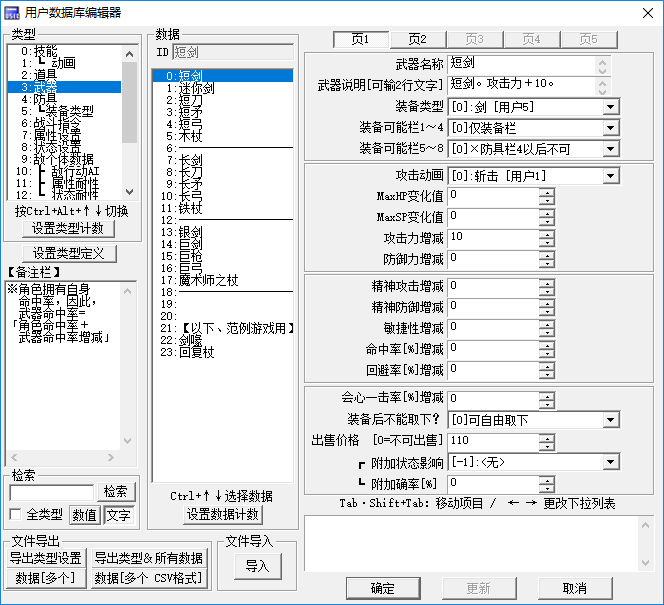Click the 检索 search button
The width and height of the screenshot is (664, 605).
116,492
